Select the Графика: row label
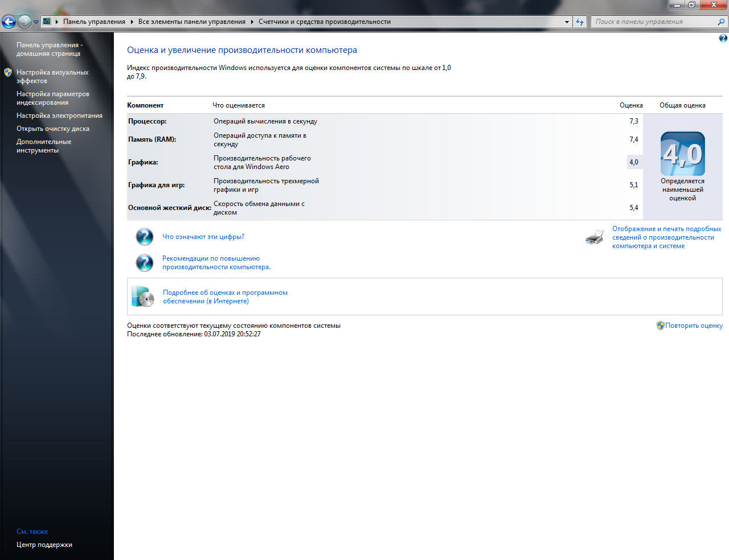This screenshot has height=560, width=729. (x=143, y=162)
